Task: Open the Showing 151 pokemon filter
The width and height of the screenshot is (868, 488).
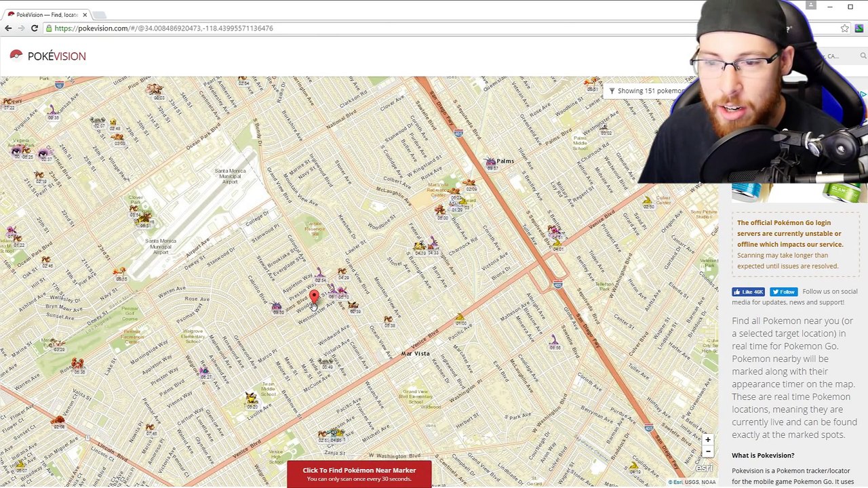Action: tap(648, 91)
